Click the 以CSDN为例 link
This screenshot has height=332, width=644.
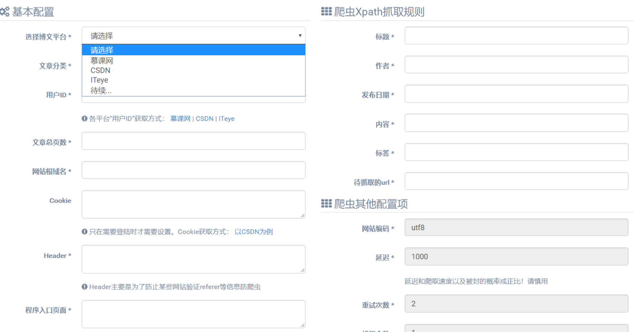pyautogui.click(x=254, y=232)
